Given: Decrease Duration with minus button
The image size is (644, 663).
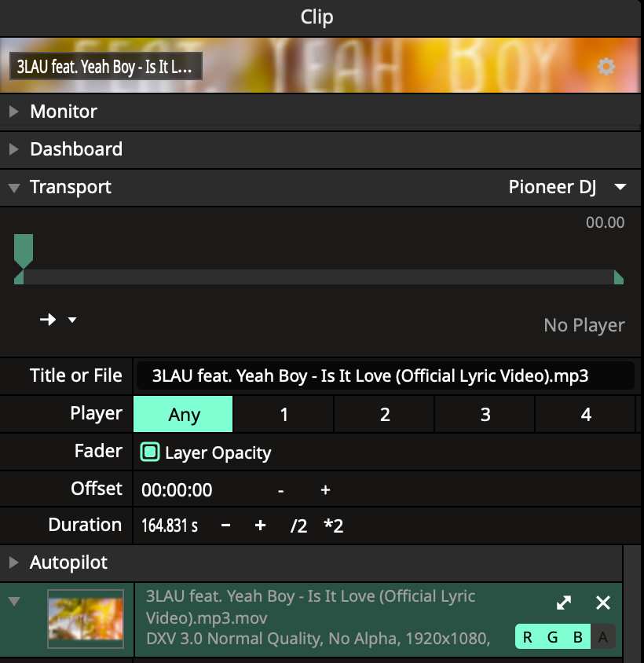Looking at the screenshot, I should [x=225, y=526].
